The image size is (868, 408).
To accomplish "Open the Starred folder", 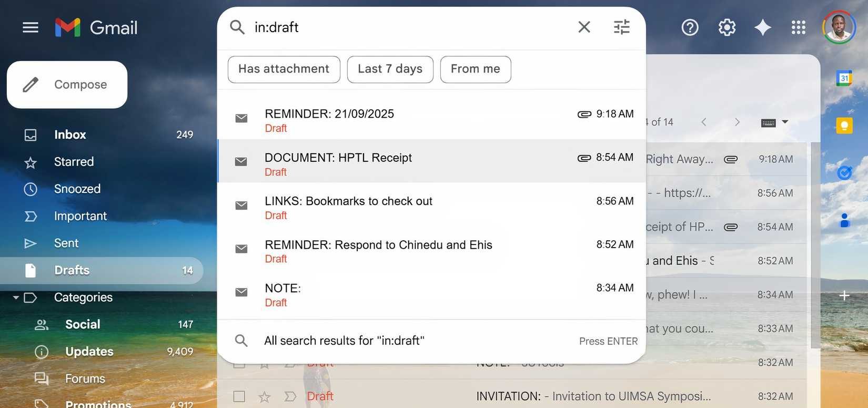I will [102, 162].
